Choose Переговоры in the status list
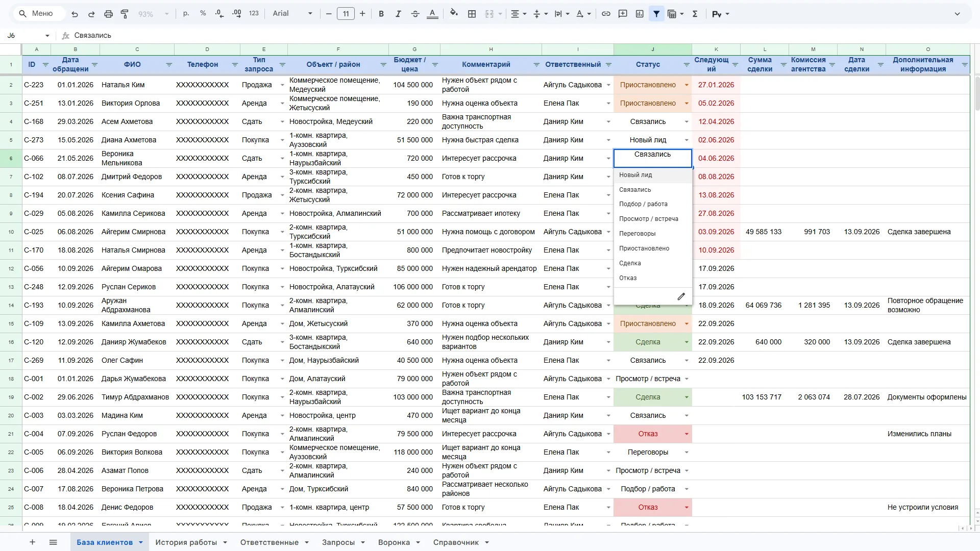This screenshot has height=551, width=980. point(653,234)
